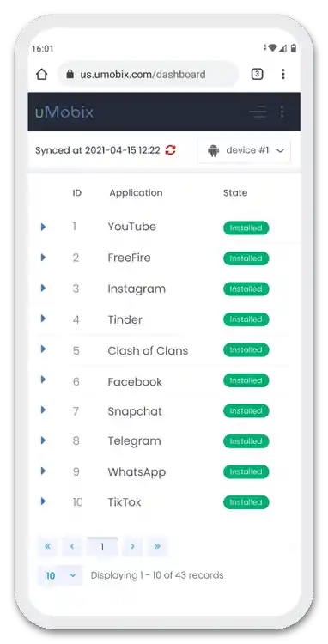Expand the WhatsApp row arrow

(x=43, y=471)
